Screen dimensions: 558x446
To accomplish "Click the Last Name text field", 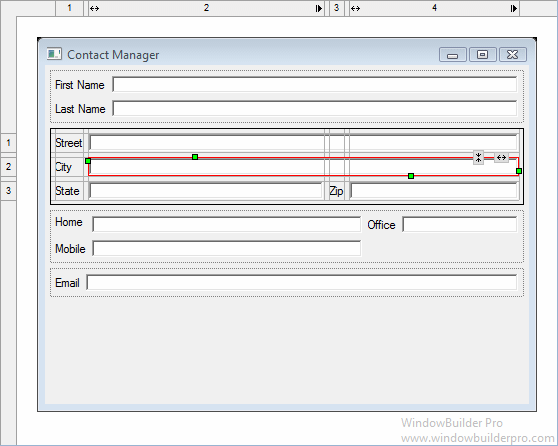I will (315, 108).
